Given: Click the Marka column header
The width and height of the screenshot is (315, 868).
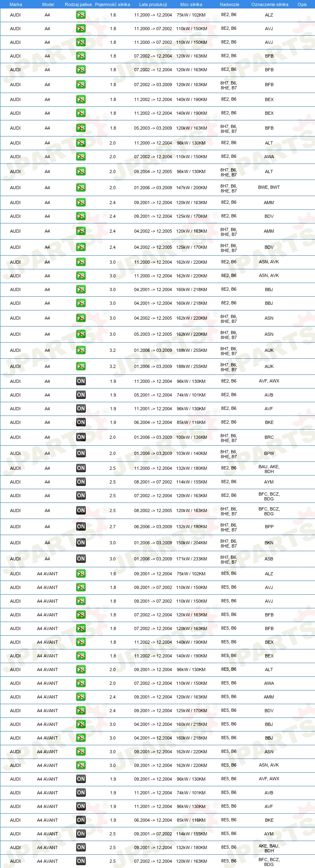Looking at the screenshot, I should 16,4.
